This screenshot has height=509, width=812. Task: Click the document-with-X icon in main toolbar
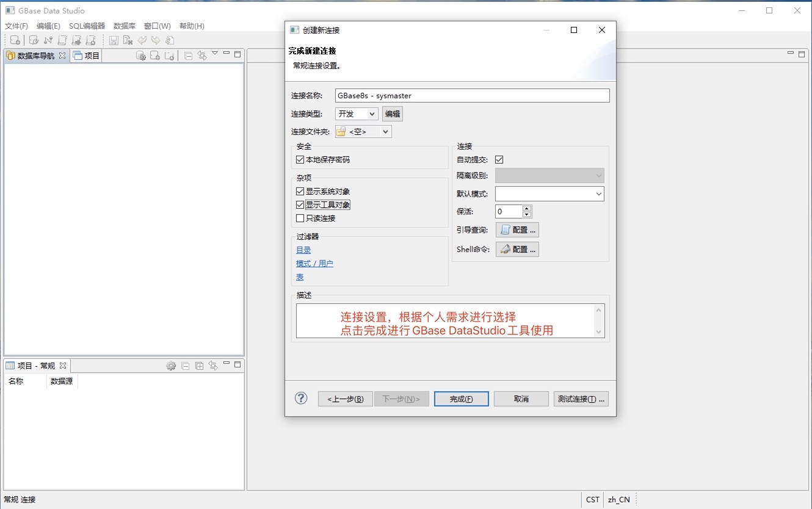click(x=128, y=40)
